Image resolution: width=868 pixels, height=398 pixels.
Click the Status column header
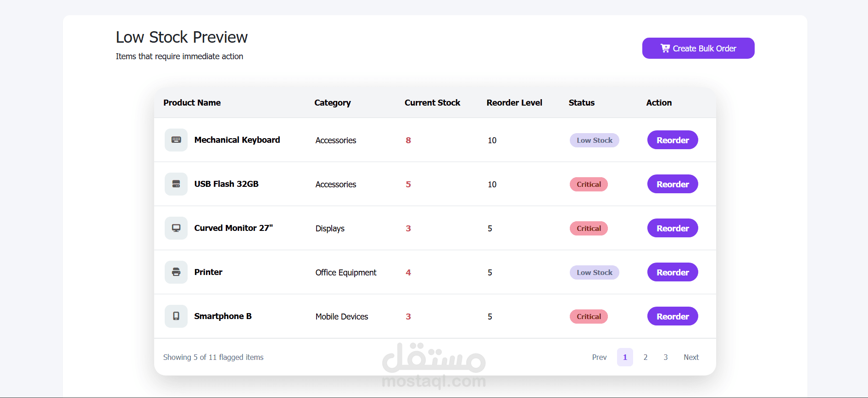[x=582, y=103]
